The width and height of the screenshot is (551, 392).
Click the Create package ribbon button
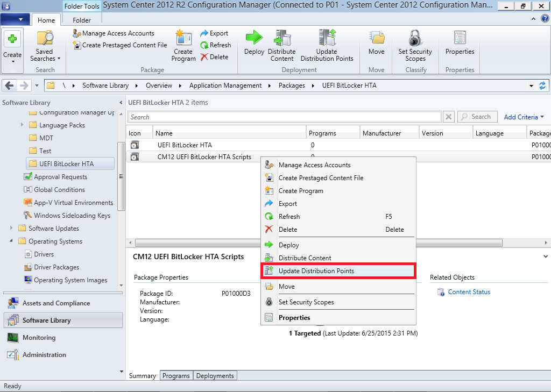click(x=13, y=49)
